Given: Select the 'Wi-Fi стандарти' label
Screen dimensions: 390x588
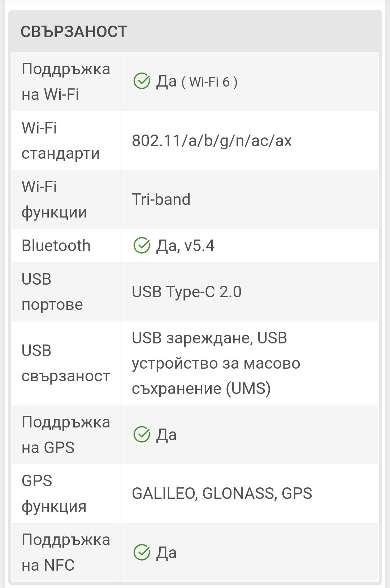Looking at the screenshot, I should coord(60,140).
